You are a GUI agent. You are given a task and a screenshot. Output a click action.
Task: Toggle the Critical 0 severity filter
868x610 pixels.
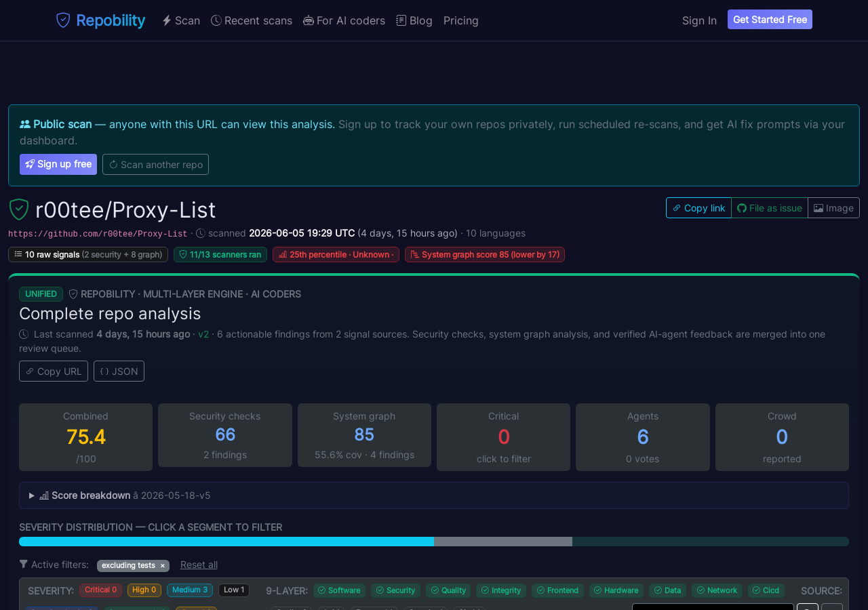[100, 590]
